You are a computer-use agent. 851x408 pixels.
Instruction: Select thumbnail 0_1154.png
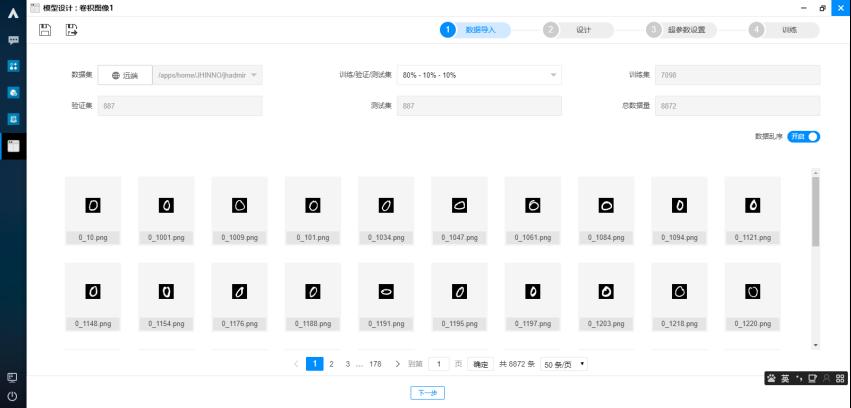[x=166, y=297]
